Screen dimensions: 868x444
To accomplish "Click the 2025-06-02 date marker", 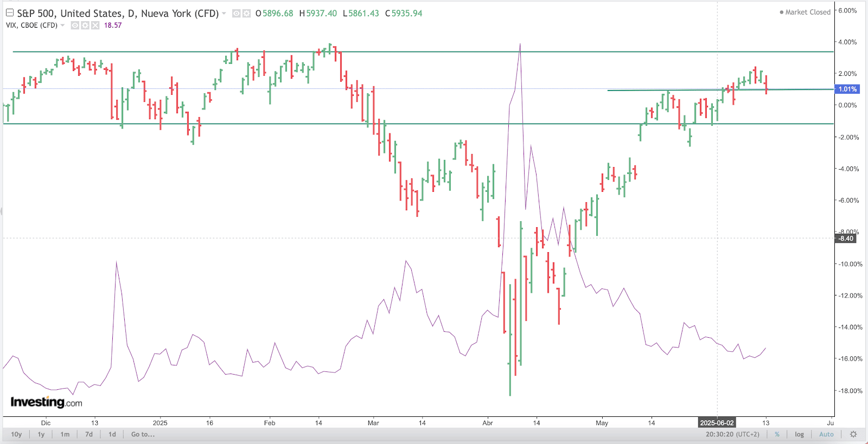I will coord(717,423).
